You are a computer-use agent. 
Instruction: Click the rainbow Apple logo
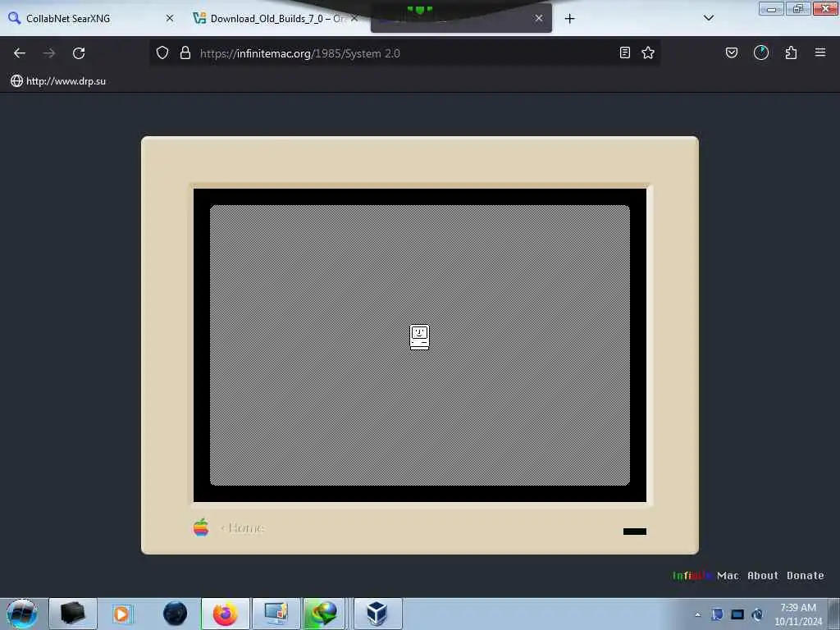point(201,527)
